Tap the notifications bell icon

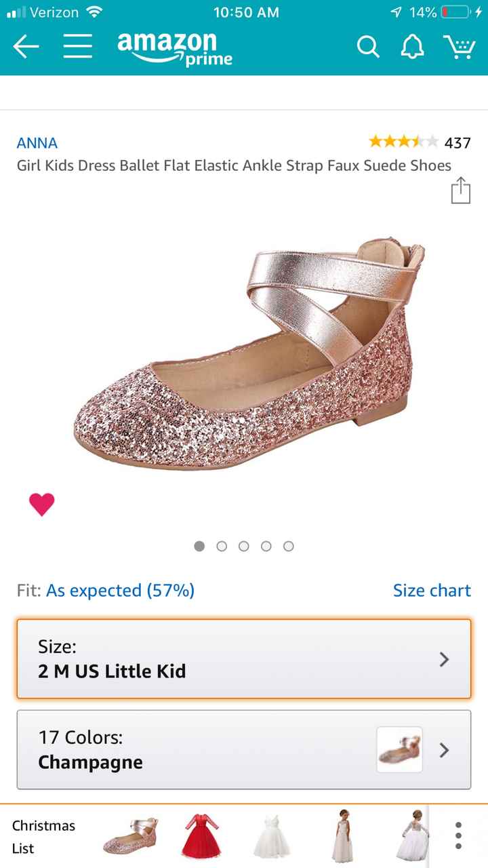tap(412, 47)
